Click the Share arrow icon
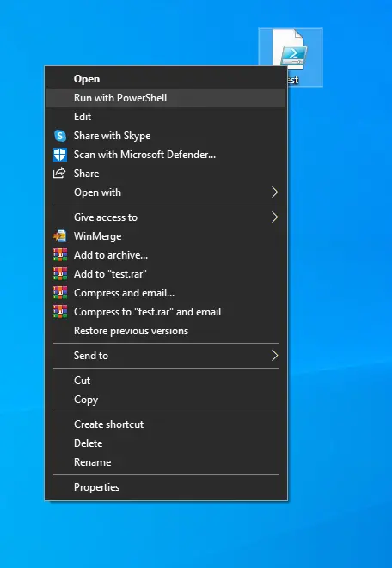The width and height of the screenshot is (392, 568). [59, 174]
